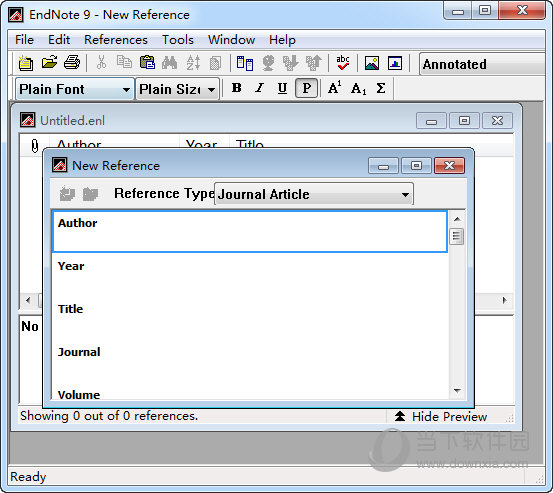Click the Copy icon in toolbar
Screen dimensions: 553x493
coord(124,63)
